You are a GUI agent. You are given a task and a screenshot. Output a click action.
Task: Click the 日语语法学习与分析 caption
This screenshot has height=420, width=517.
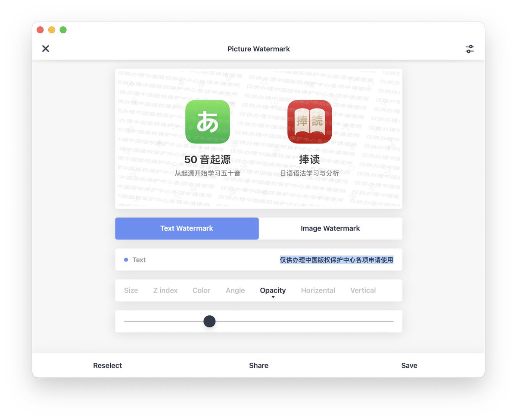[309, 173]
